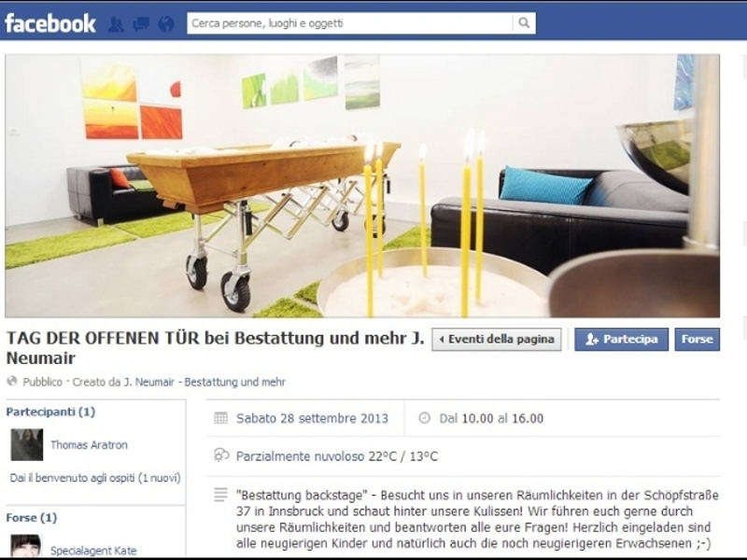The image size is (747, 560).
Task: Click the calendar icon beside the date
Action: click(220, 418)
